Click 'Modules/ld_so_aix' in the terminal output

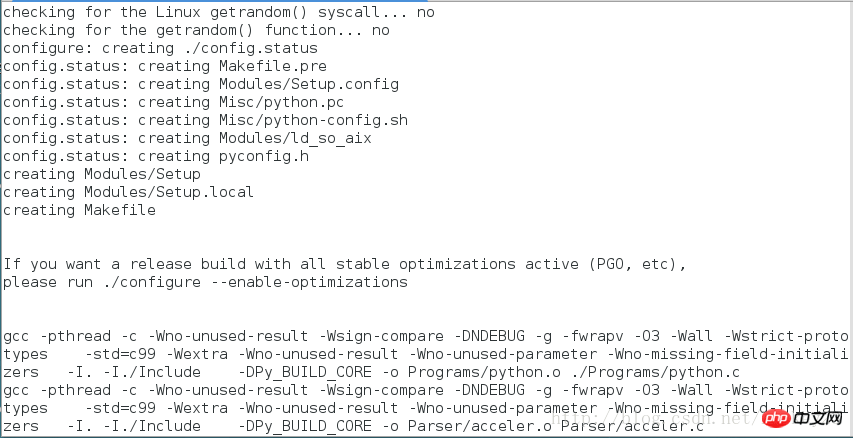click(x=295, y=138)
